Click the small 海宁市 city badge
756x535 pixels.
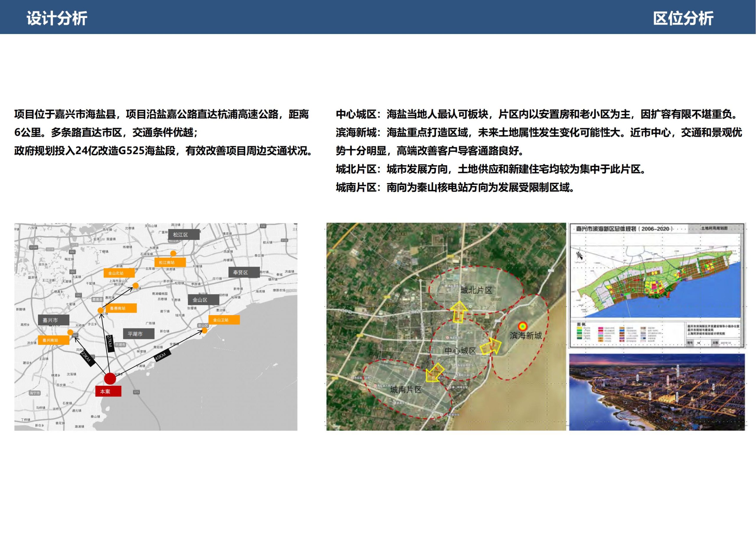pyautogui.click(x=35, y=393)
